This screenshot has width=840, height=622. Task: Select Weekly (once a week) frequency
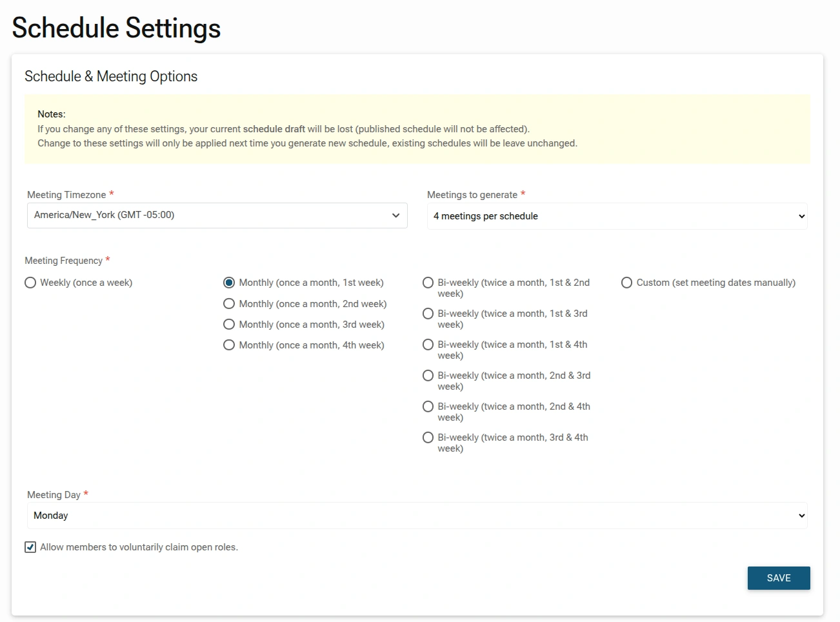(x=30, y=283)
